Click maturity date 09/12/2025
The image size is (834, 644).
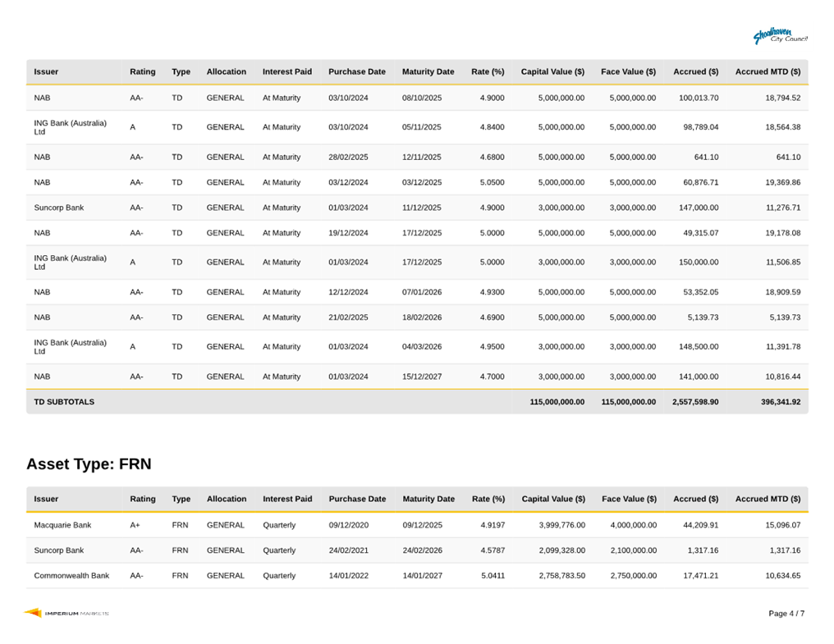click(422, 525)
